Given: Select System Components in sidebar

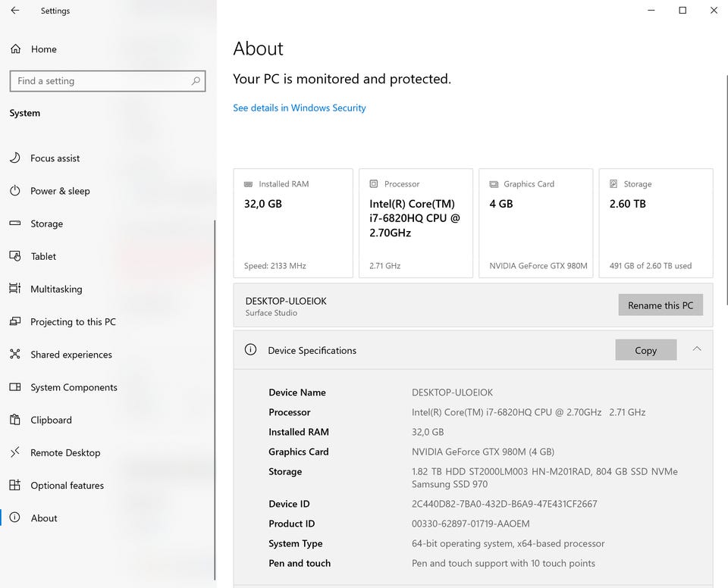Looking at the screenshot, I should click(x=74, y=387).
